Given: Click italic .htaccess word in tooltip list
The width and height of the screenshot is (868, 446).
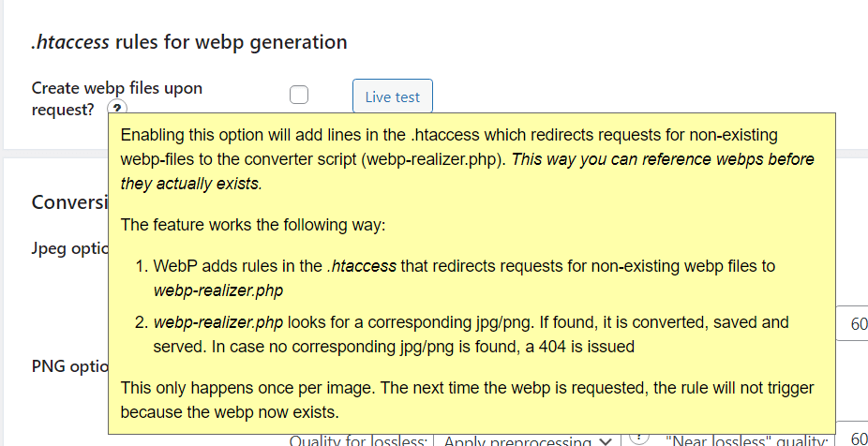Looking at the screenshot, I should tap(361, 266).
